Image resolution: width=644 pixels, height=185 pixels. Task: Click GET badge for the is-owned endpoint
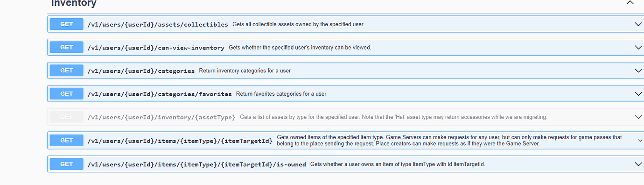67,164
